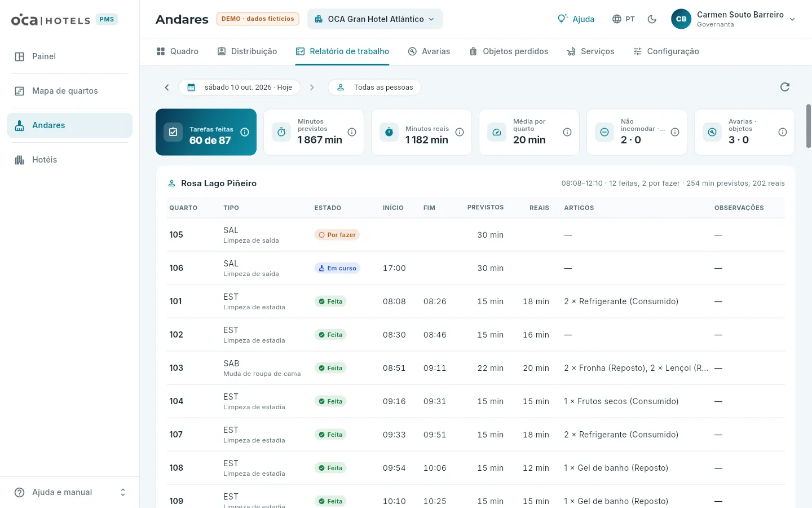Viewport: 812px width, 508px height.
Task: Open the Todas as pessoas filter
Action: point(374,87)
